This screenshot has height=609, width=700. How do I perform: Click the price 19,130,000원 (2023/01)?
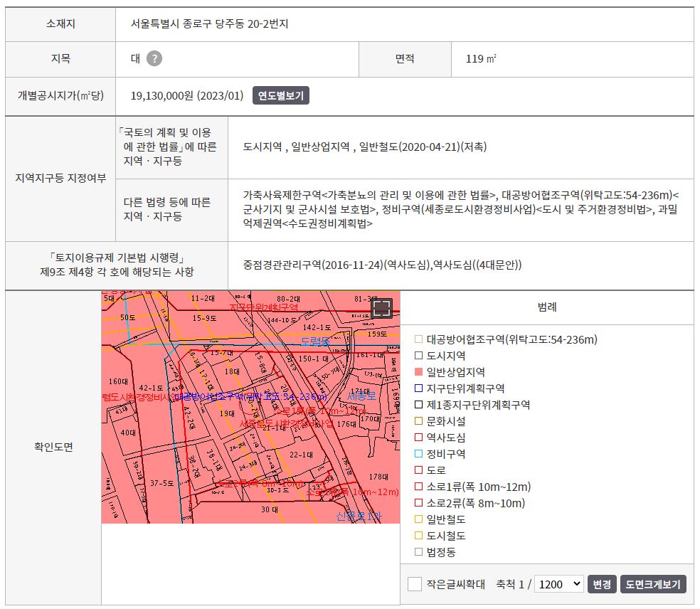tap(187, 95)
